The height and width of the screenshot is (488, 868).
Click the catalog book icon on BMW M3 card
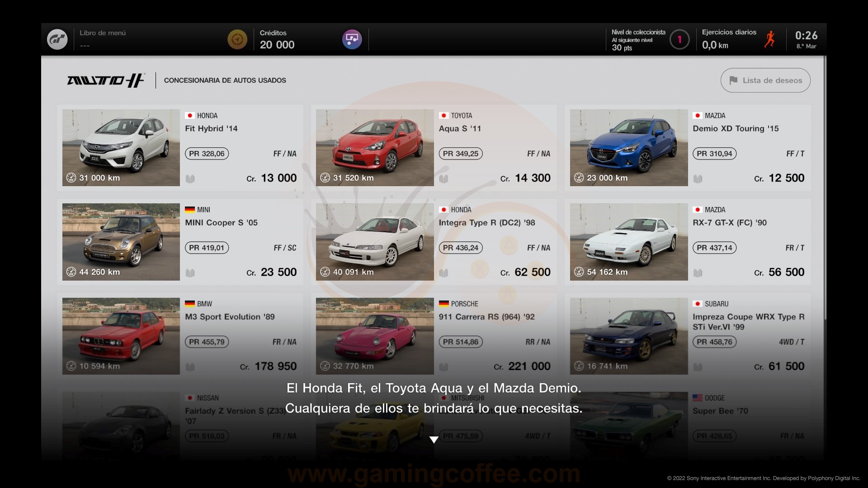pyautogui.click(x=190, y=367)
